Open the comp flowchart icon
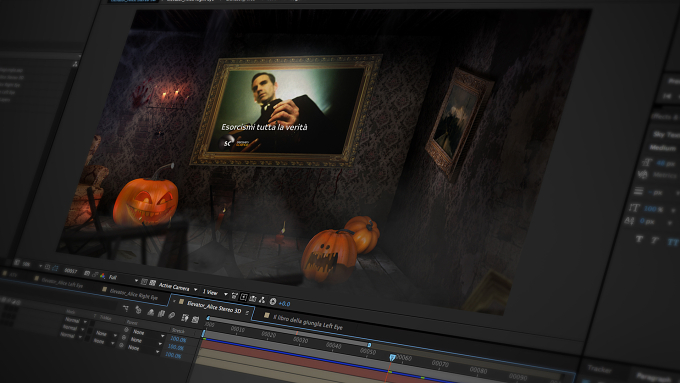 tap(262, 300)
